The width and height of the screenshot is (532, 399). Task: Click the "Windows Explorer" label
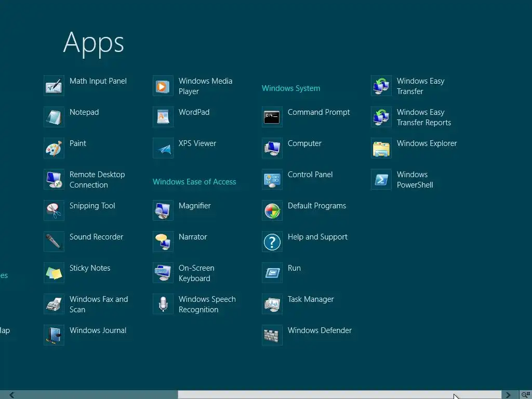(x=427, y=143)
